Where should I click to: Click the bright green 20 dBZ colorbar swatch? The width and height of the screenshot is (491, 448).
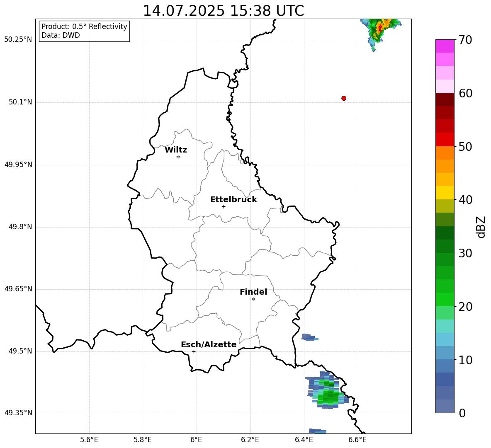[445, 299]
